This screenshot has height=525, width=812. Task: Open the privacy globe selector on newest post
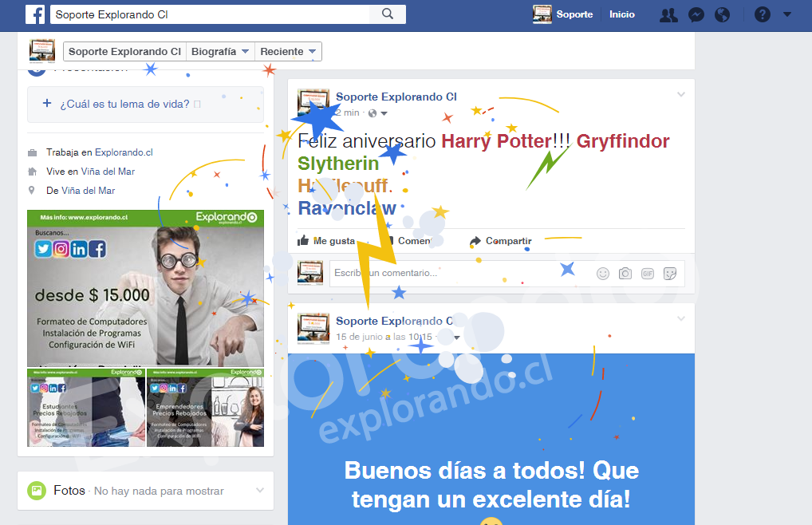click(x=377, y=112)
